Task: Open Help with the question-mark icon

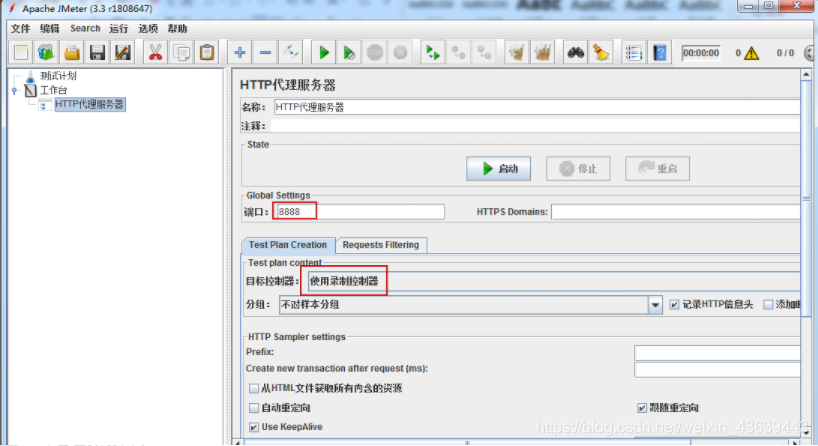Action: click(x=659, y=53)
